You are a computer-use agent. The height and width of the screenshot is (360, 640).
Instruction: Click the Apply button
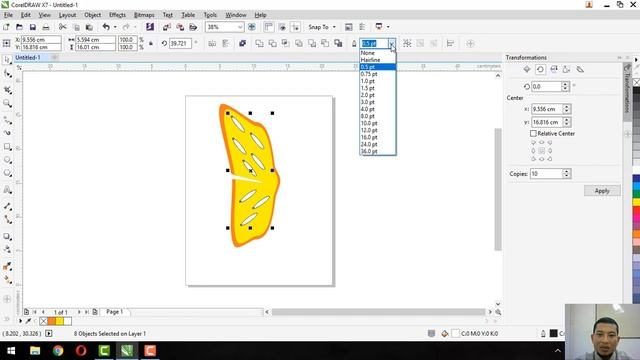(602, 191)
